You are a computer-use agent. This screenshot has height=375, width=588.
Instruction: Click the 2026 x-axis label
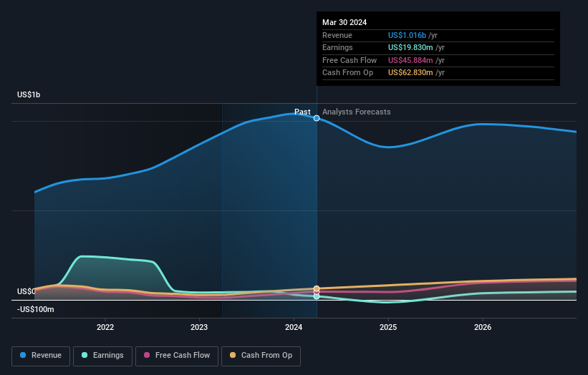[x=483, y=327]
